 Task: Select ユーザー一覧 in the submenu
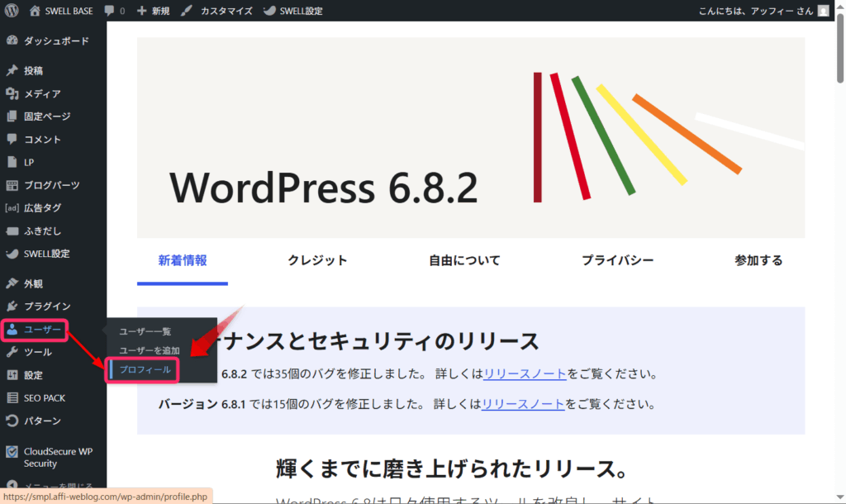point(145,331)
